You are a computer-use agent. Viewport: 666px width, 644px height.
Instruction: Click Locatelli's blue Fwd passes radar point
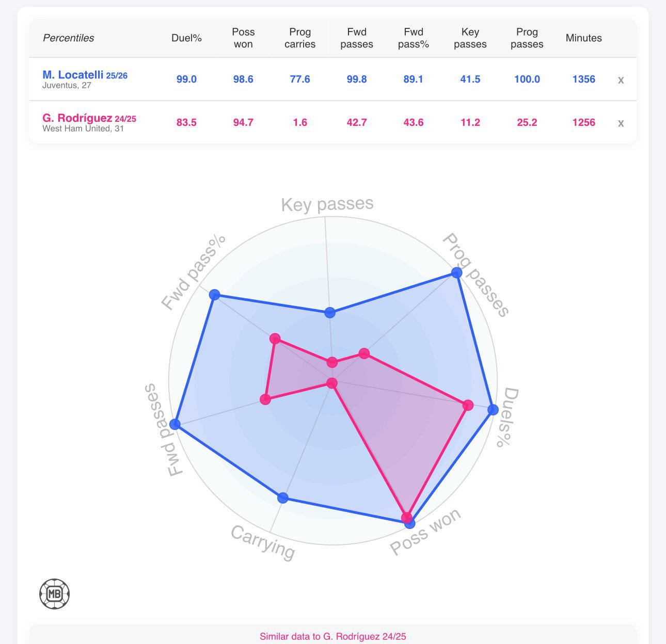pyautogui.click(x=175, y=424)
